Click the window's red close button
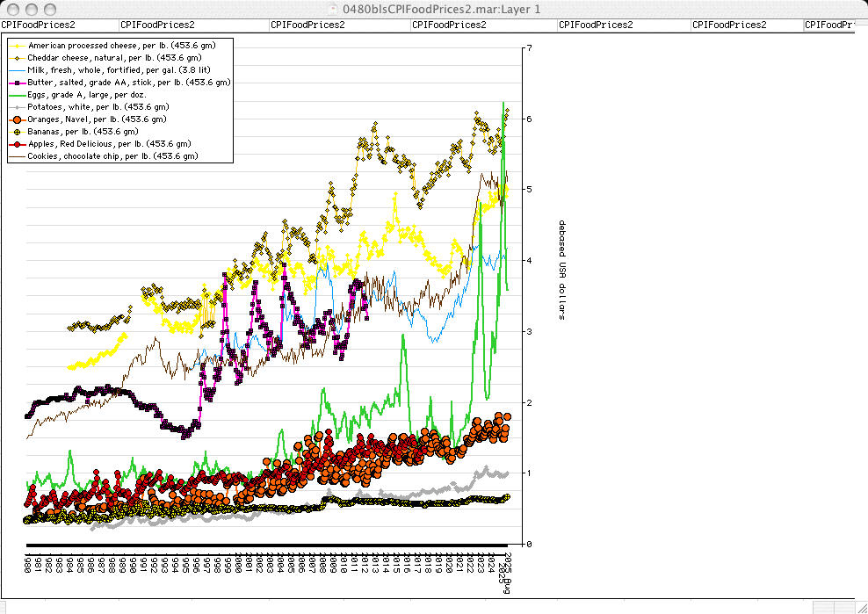This screenshot has height=614, width=868. [x=11, y=8]
